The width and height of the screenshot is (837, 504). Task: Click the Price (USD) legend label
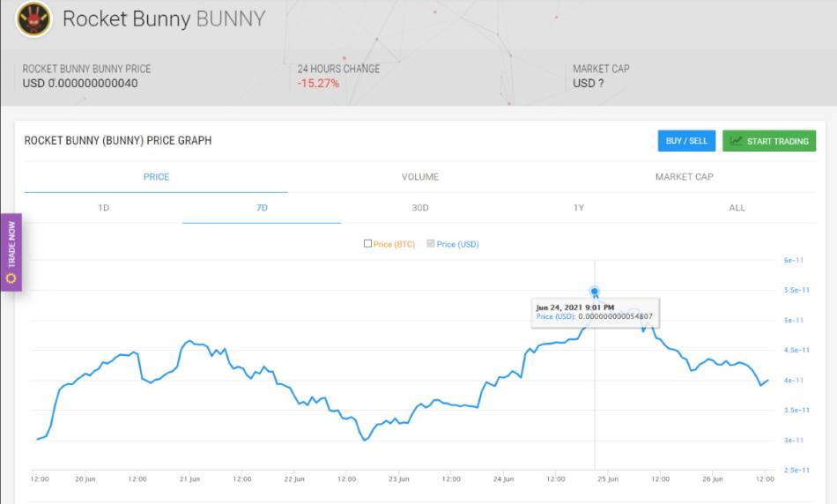pyautogui.click(x=457, y=244)
